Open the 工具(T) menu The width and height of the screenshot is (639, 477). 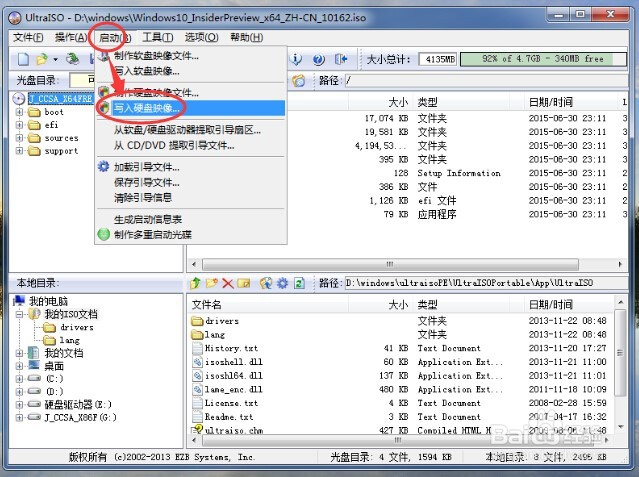[157, 38]
